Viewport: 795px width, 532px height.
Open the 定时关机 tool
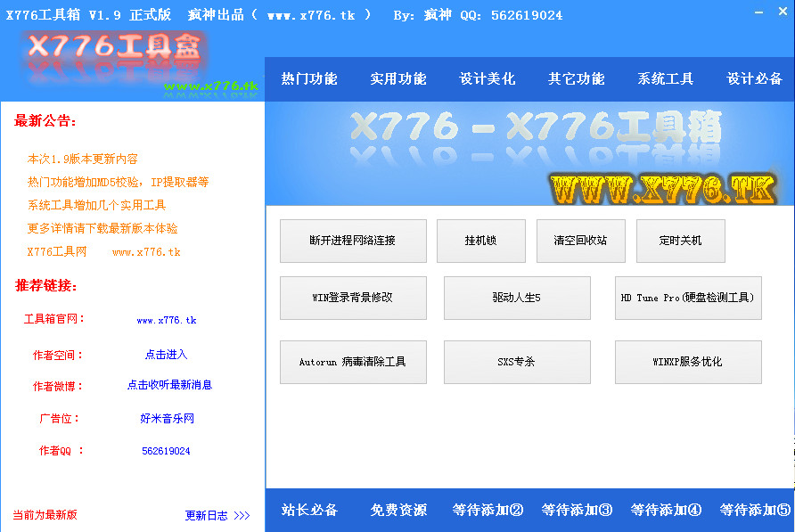680,241
